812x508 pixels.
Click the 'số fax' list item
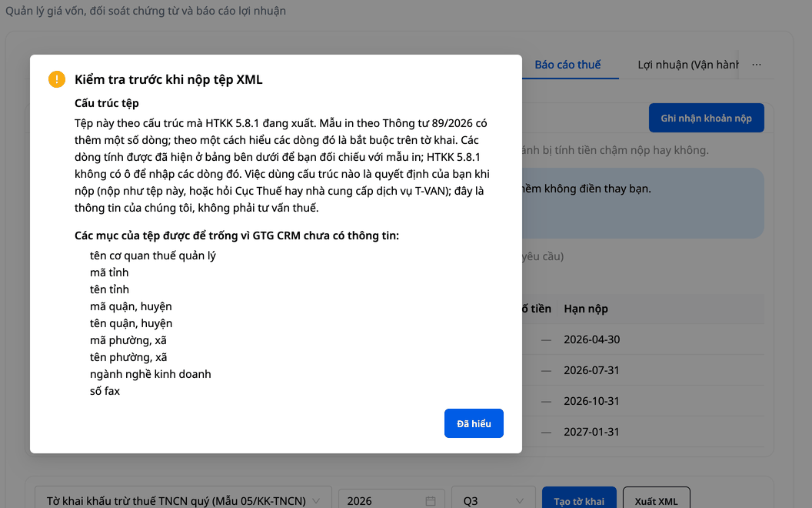point(105,391)
